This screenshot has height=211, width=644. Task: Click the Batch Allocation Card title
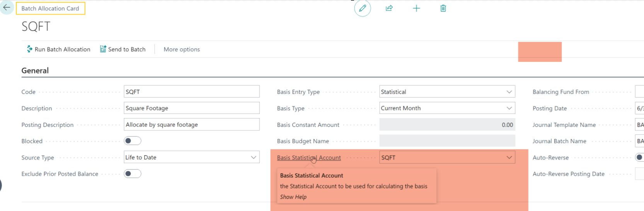point(50,9)
